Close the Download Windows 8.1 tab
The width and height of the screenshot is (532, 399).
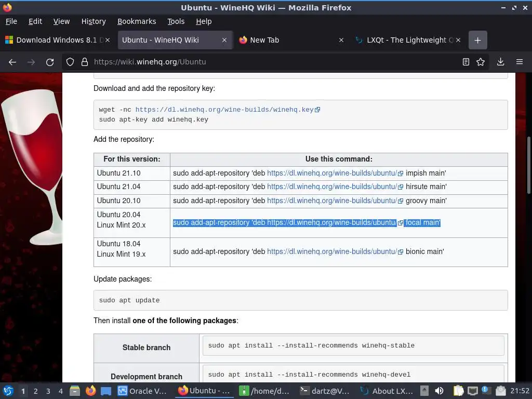(108, 40)
